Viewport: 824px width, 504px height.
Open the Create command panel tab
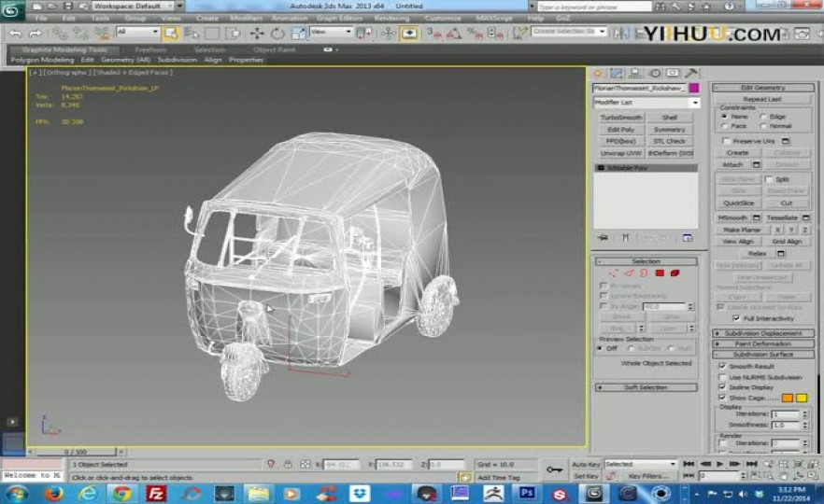click(598, 73)
